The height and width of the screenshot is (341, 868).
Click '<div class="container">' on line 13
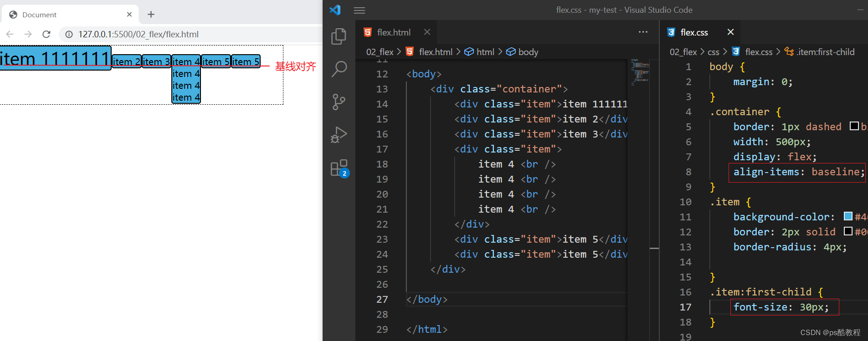coord(499,89)
